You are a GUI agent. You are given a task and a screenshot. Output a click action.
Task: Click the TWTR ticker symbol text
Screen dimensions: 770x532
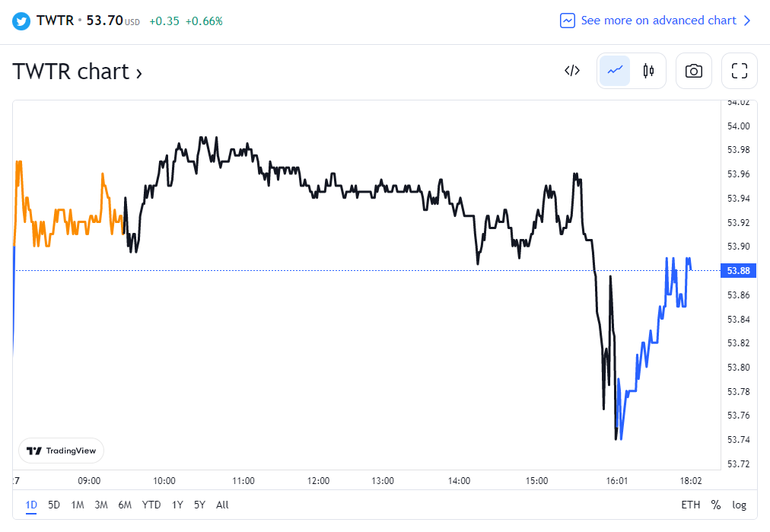[x=55, y=21]
